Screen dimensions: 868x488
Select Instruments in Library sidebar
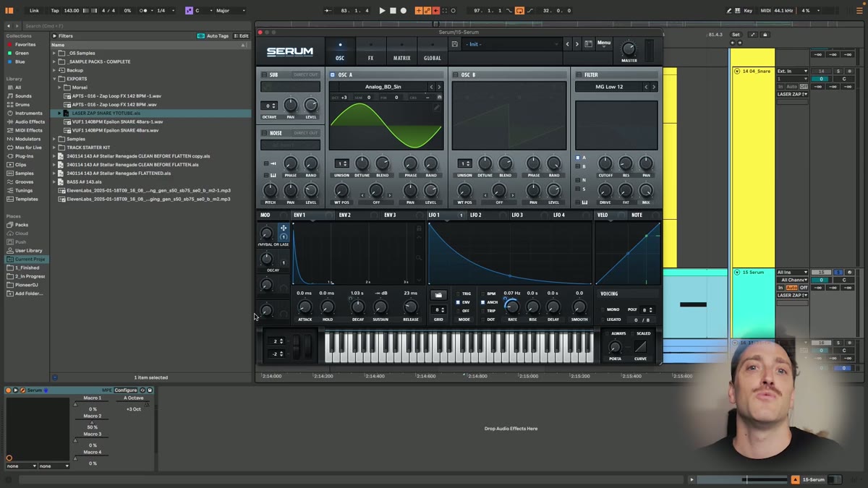[x=29, y=113]
